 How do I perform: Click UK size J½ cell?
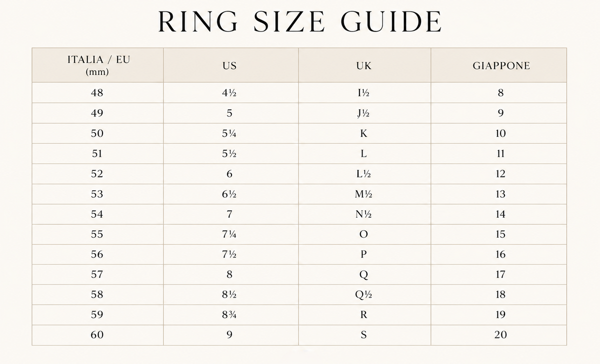(364, 113)
